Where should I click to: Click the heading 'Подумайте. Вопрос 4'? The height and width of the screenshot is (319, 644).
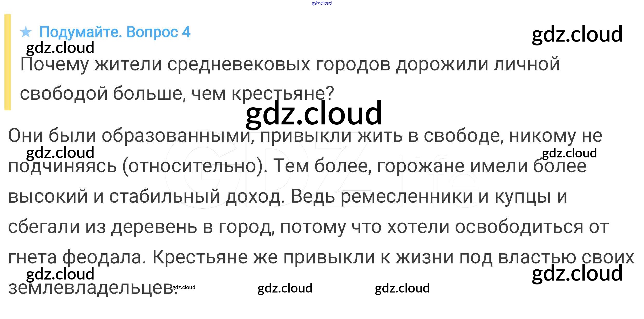pyautogui.click(x=114, y=32)
